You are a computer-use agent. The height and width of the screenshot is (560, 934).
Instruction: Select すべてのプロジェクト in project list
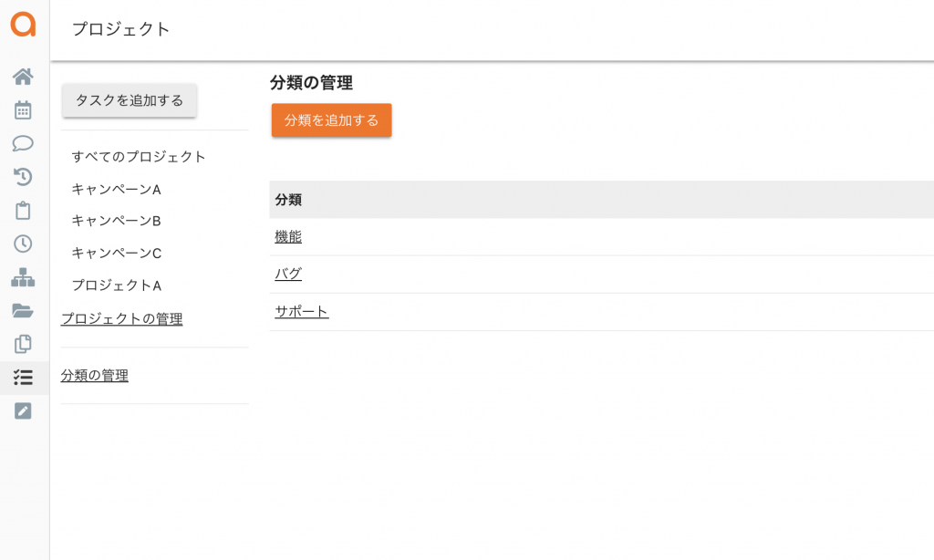click(x=139, y=157)
